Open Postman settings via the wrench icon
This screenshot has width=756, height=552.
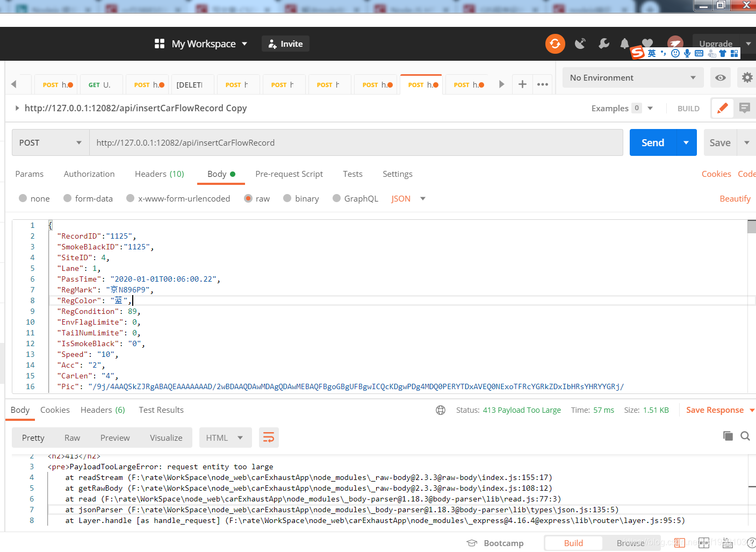603,44
